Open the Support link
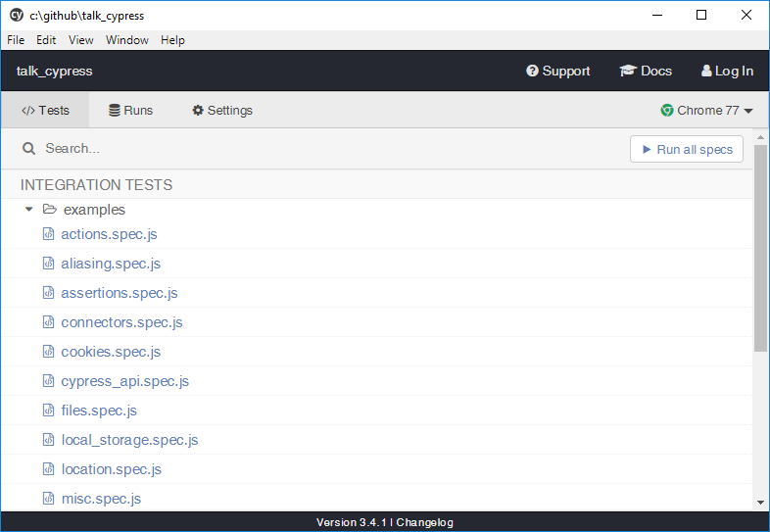Image resolution: width=770 pixels, height=532 pixels. point(558,71)
